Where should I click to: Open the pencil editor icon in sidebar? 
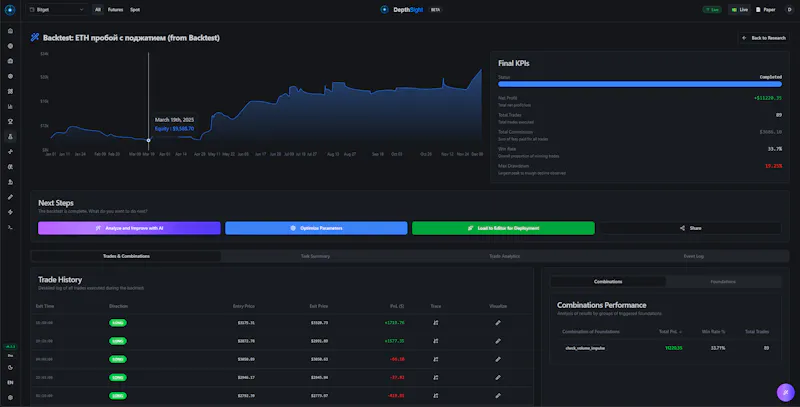10,197
